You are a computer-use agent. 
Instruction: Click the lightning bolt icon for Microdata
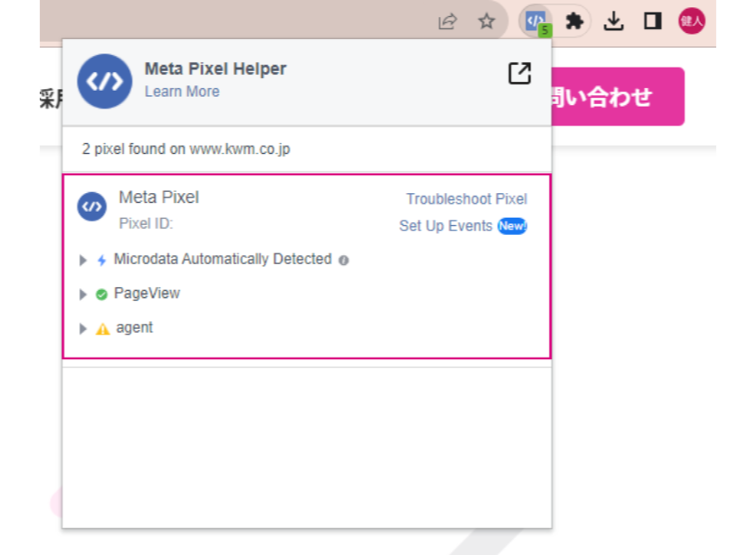pyautogui.click(x=101, y=261)
